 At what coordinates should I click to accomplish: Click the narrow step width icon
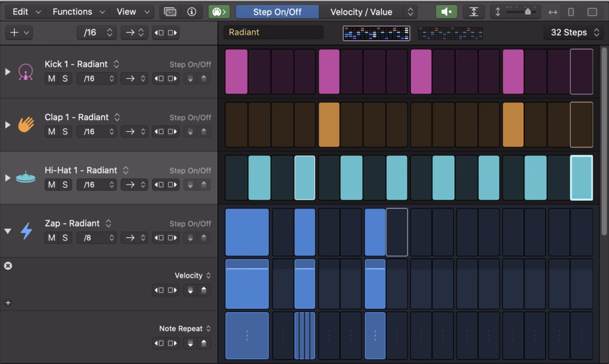tap(571, 12)
